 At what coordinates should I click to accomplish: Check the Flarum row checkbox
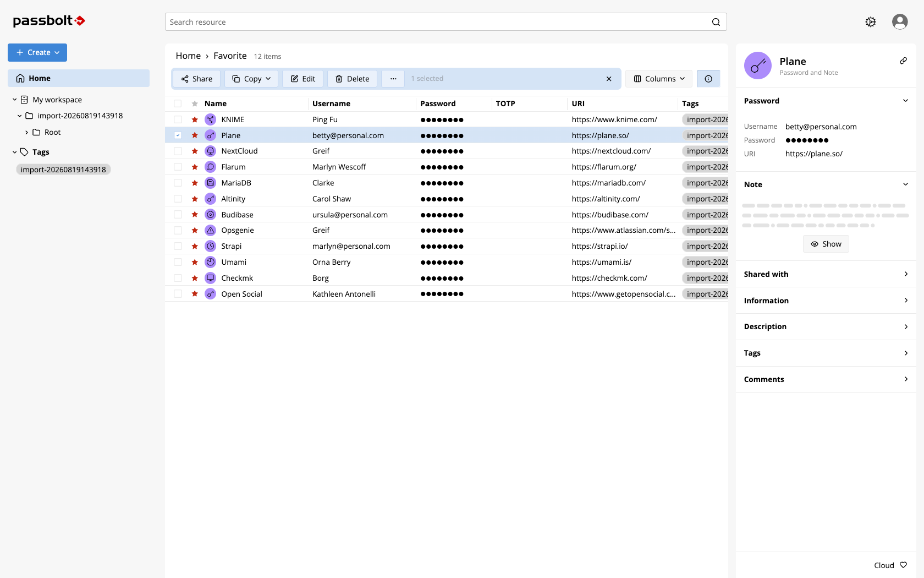click(x=178, y=167)
